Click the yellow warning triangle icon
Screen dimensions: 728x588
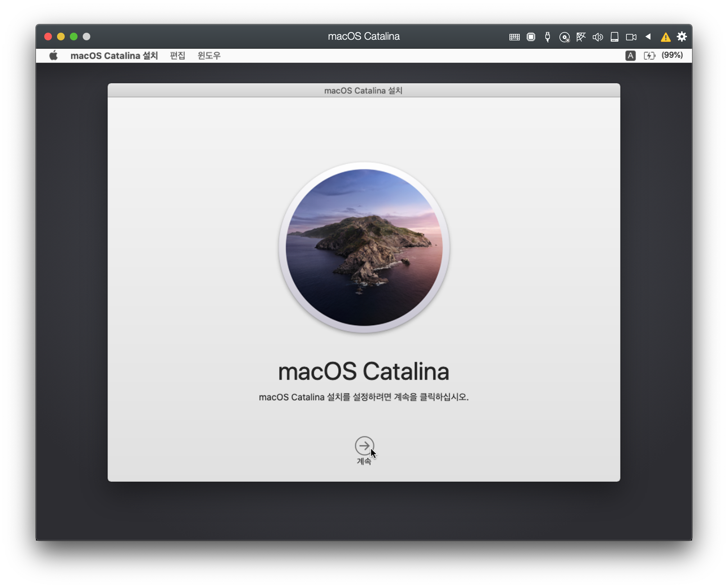pyautogui.click(x=666, y=37)
